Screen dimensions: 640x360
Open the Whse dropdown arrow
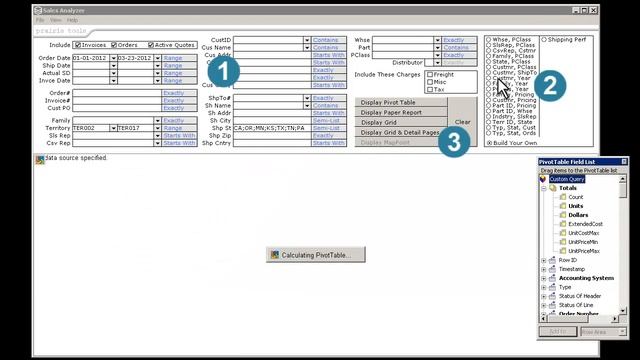point(438,40)
